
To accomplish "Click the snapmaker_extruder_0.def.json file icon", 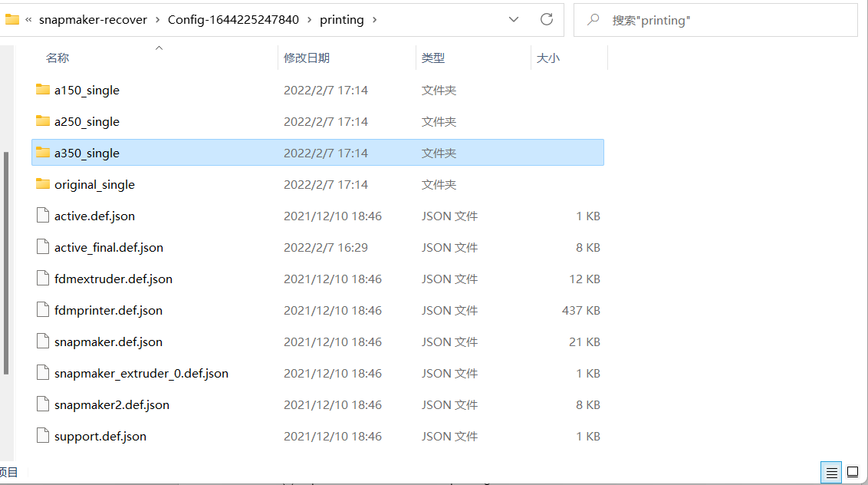I will 43,372.
